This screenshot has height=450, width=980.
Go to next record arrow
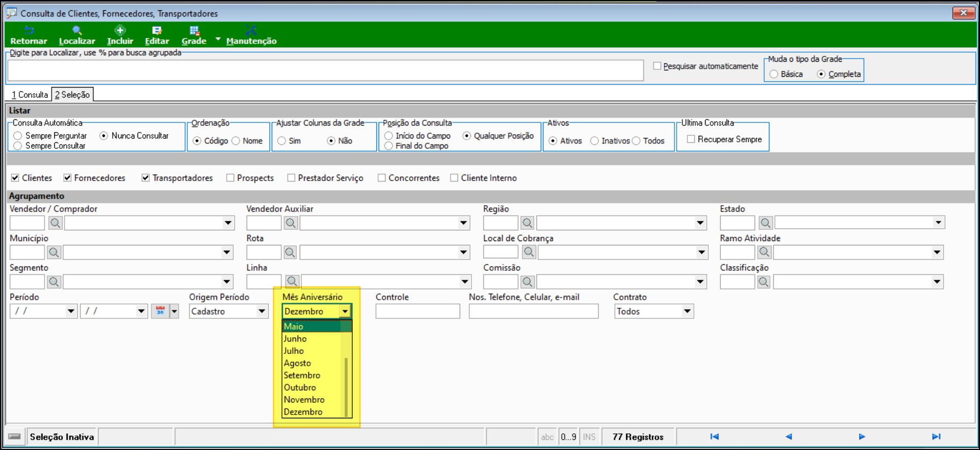862,437
